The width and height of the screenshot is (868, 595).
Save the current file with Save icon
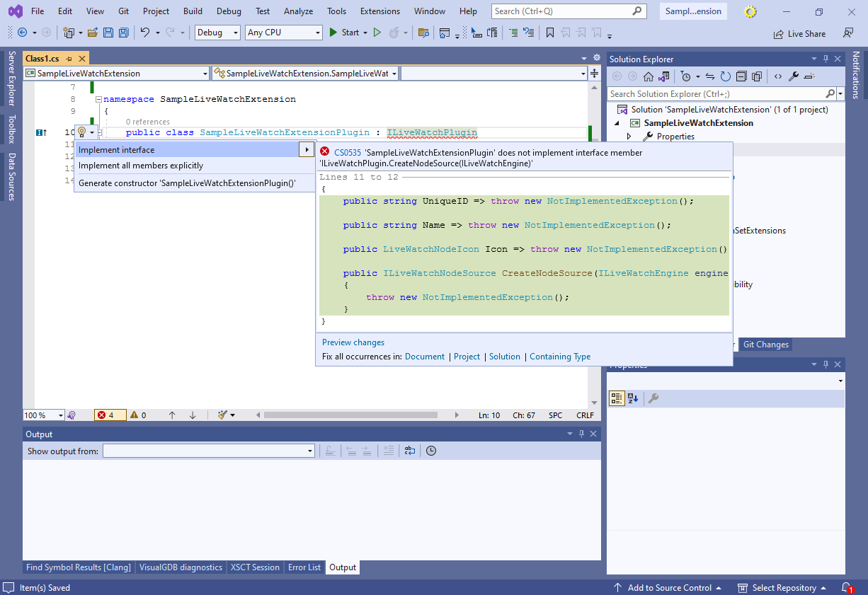coord(108,33)
